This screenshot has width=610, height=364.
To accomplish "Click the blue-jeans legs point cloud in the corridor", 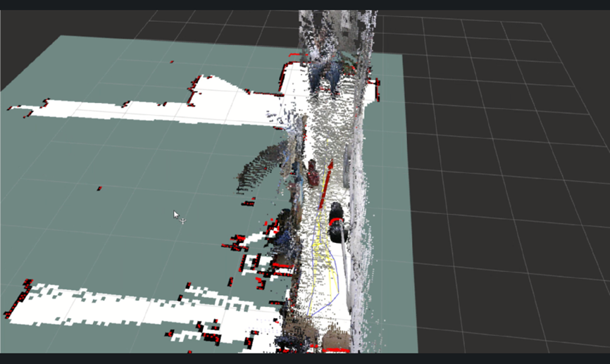I will pyautogui.click(x=326, y=77).
